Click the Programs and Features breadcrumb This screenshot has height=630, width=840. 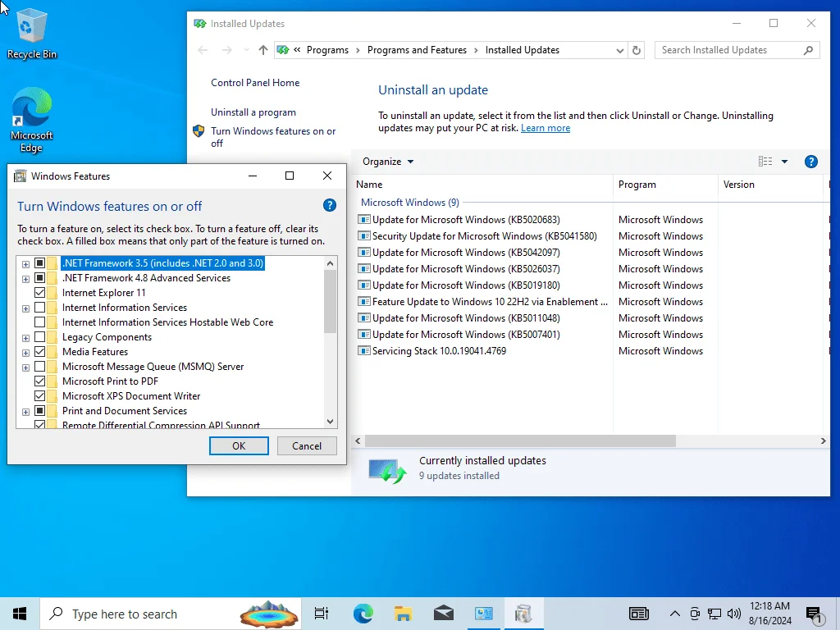pyautogui.click(x=417, y=50)
